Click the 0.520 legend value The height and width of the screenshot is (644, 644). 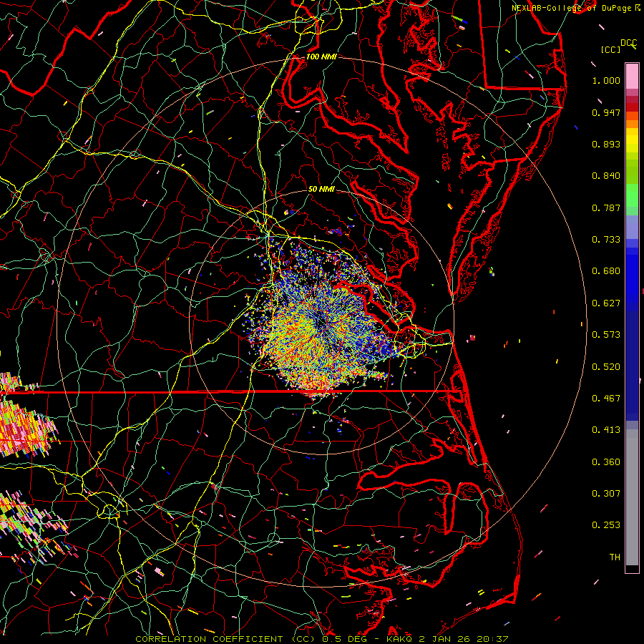tap(606, 367)
